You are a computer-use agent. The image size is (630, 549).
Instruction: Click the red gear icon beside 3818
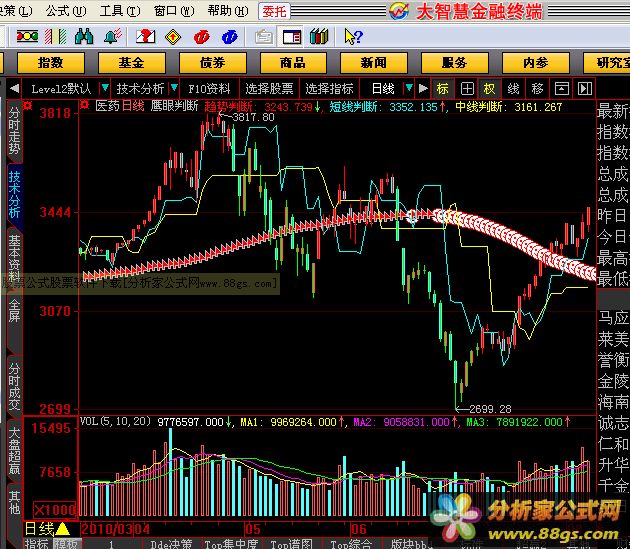pyautogui.click(x=28, y=106)
